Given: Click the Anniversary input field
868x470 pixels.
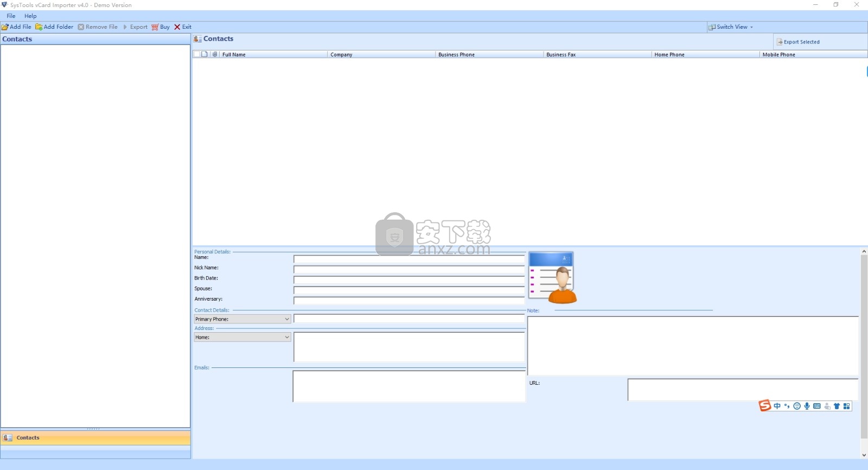Looking at the screenshot, I should pyautogui.click(x=409, y=300).
